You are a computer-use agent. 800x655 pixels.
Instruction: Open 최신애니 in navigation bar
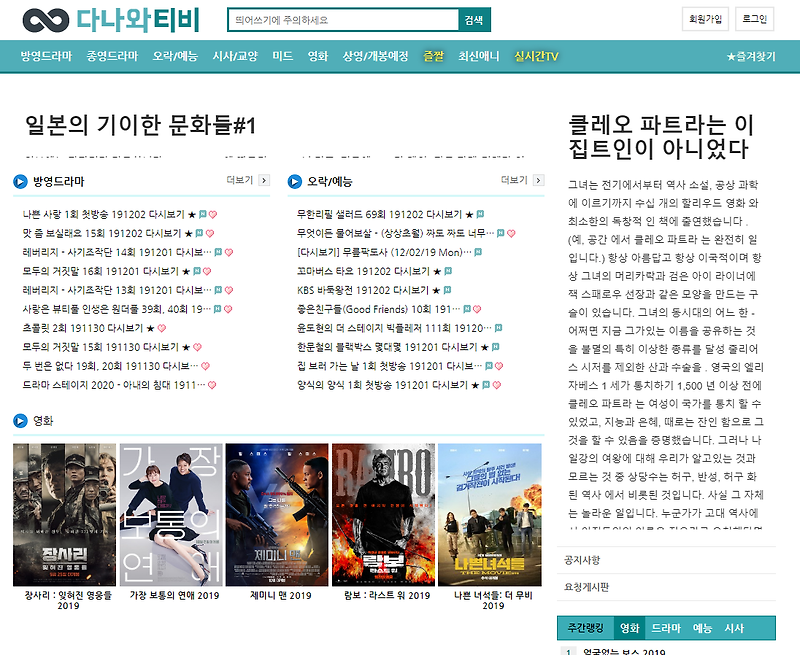(x=479, y=56)
